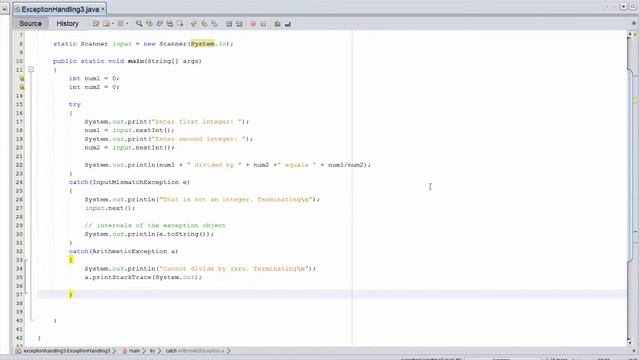The image size is (640, 360).
Task: Click line number 22 in the gutter
Action: pyautogui.click(x=19, y=165)
